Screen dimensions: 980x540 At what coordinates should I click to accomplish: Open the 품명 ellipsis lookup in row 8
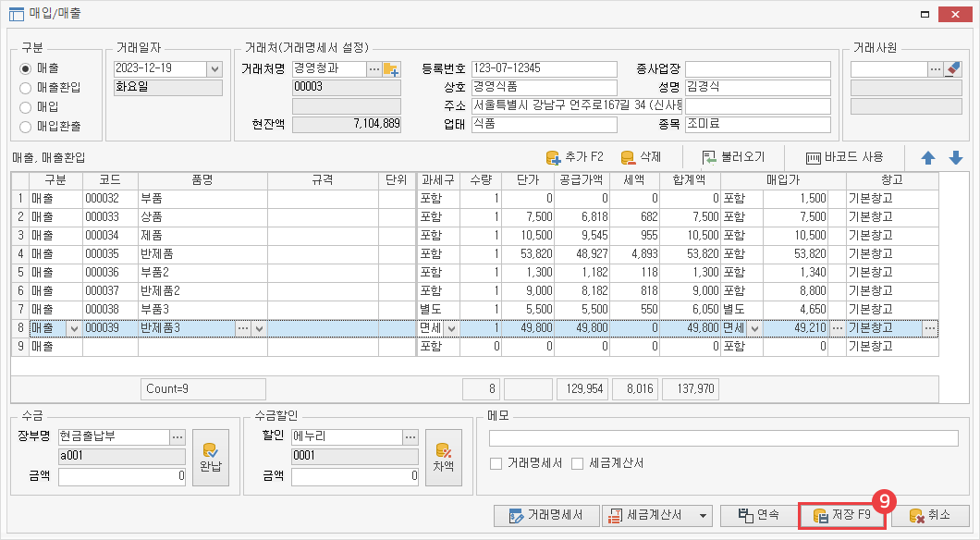coord(243,328)
